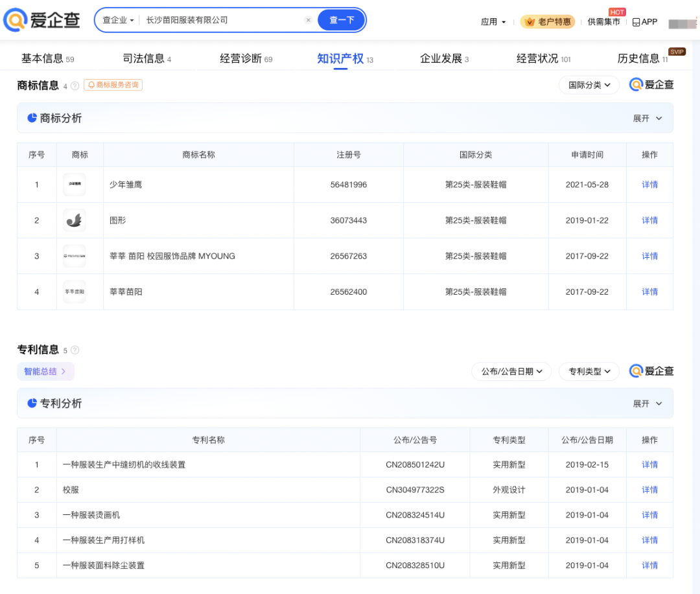Open the 查企业 search type dropdown
This screenshot has width=700, height=594.
coord(118,20)
